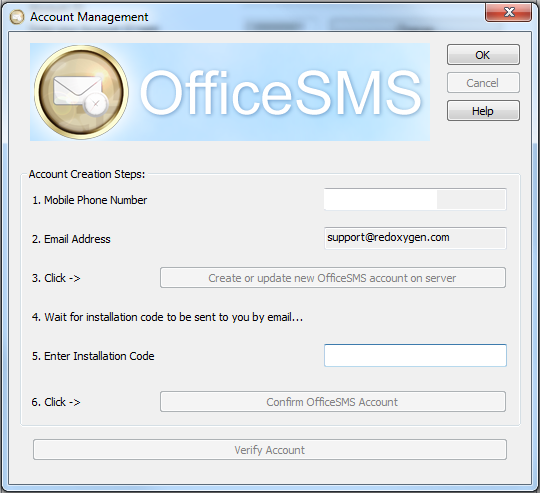Viewport: 540px width, 493px height.
Task: Click the small clock badge on envelope logo
Action: 95,104
